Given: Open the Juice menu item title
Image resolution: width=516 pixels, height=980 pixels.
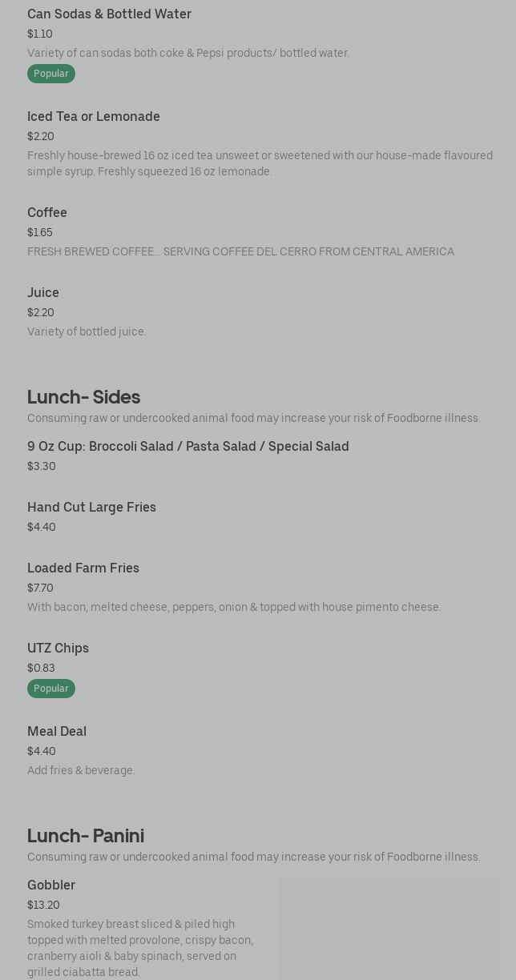Looking at the screenshot, I should (x=43, y=293).
